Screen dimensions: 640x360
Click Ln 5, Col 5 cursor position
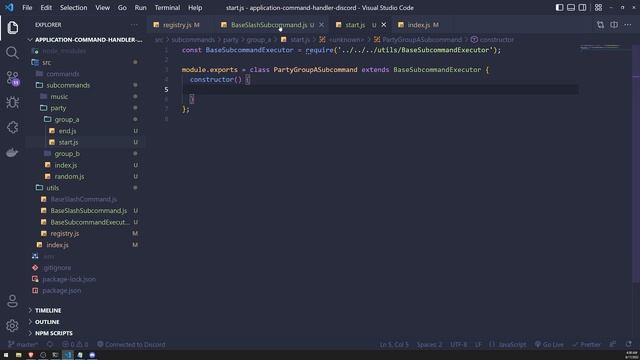click(x=394, y=344)
